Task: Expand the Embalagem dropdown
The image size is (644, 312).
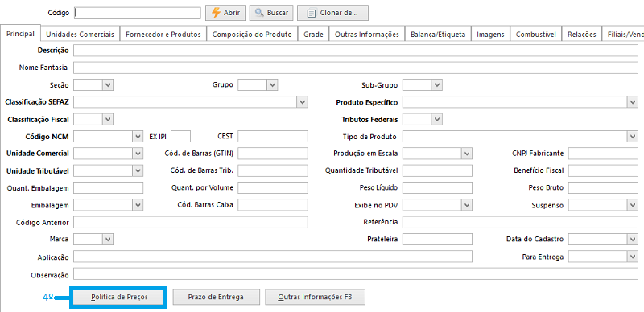Action: [138, 204]
